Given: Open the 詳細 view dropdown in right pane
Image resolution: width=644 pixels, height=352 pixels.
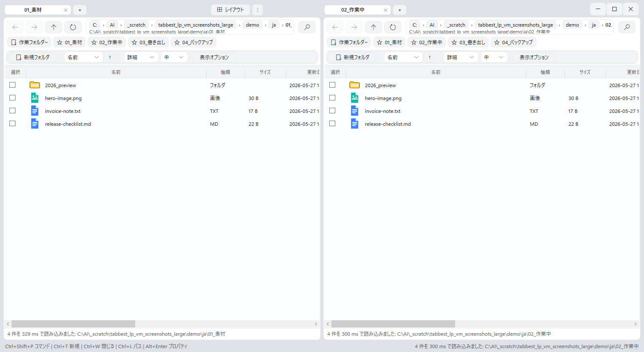Looking at the screenshot, I should 461,57.
